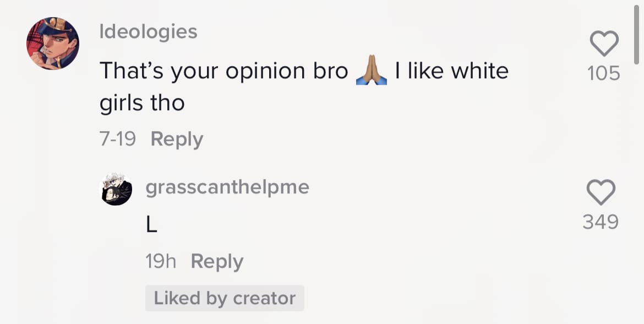Viewport: 644px width, 324px height.
Task: Open the Ideologies profile picture
Action: (x=53, y=43)
